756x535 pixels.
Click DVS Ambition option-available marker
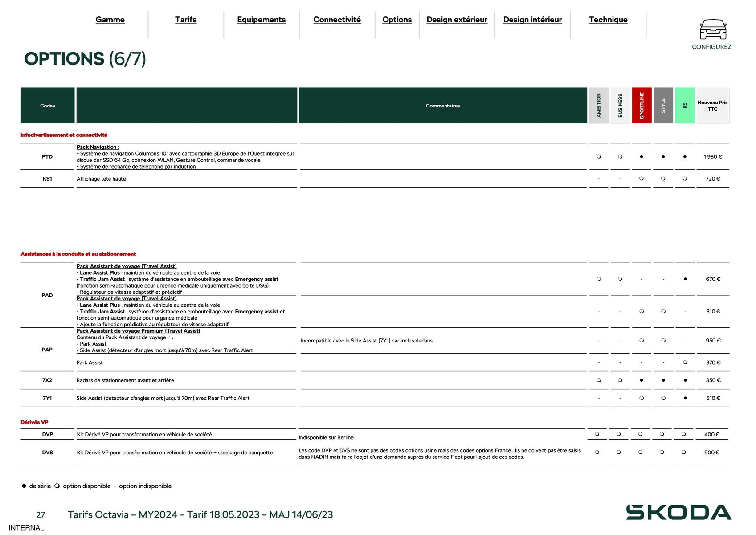point(597,453)
